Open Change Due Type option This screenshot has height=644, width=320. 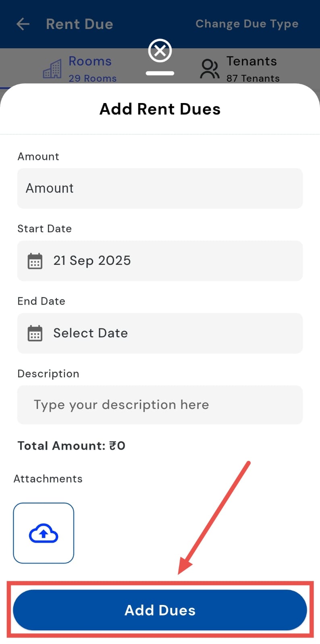(x=247, y=24)
